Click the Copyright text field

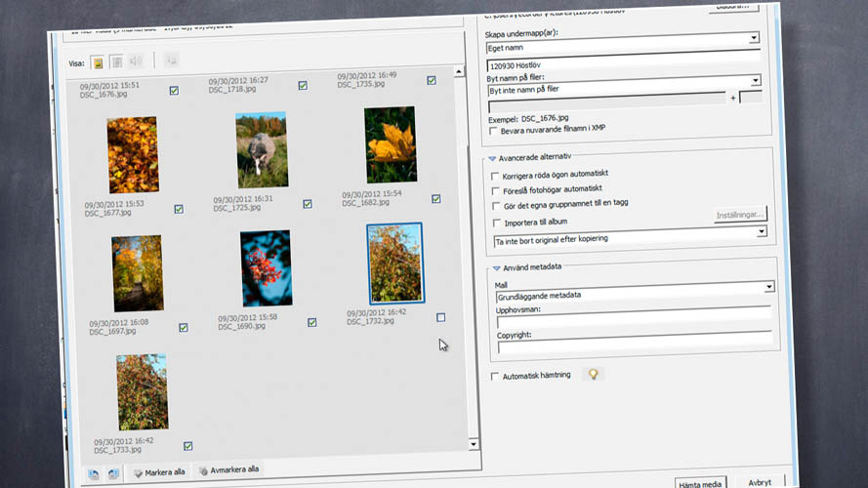pos(635,343)
